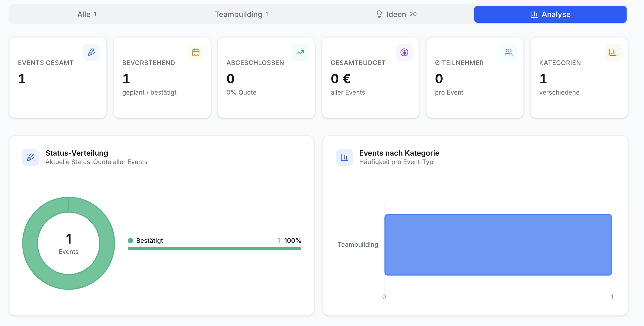The height and width of the screenshot is (326, 644).
Task: Click the '0% Quote' text
Action: click(241, 92)
